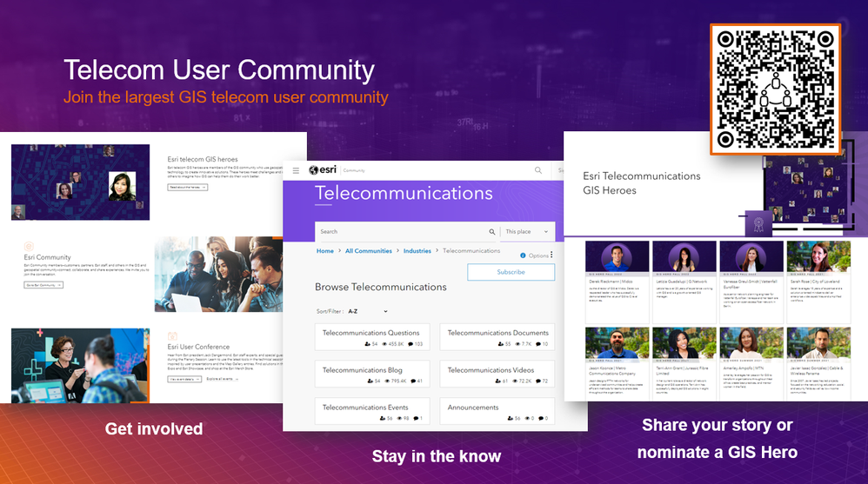Click Amerley Ampofo MTN hero card photo
The width and height of the screenshot is (868, 484).
(751, 343)
